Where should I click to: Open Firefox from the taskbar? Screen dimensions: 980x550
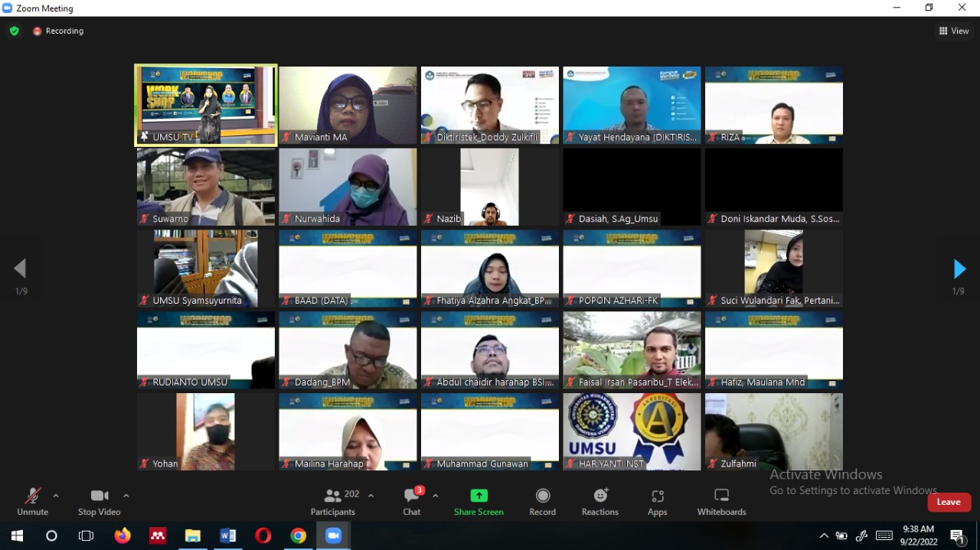click(122, 535)
